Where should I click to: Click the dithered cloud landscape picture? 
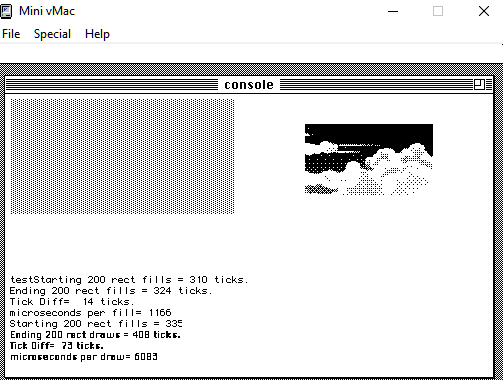point(369,159)
